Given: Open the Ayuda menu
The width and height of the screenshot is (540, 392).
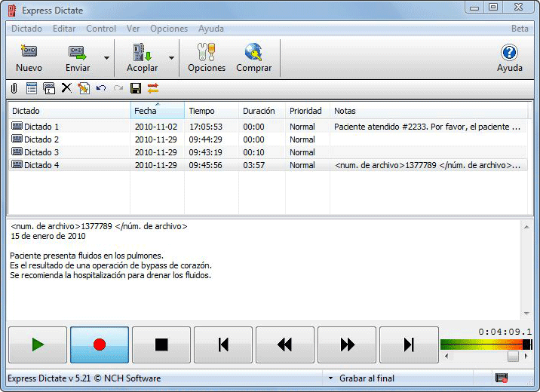Looking at the screenshot, I should point(210,29).
